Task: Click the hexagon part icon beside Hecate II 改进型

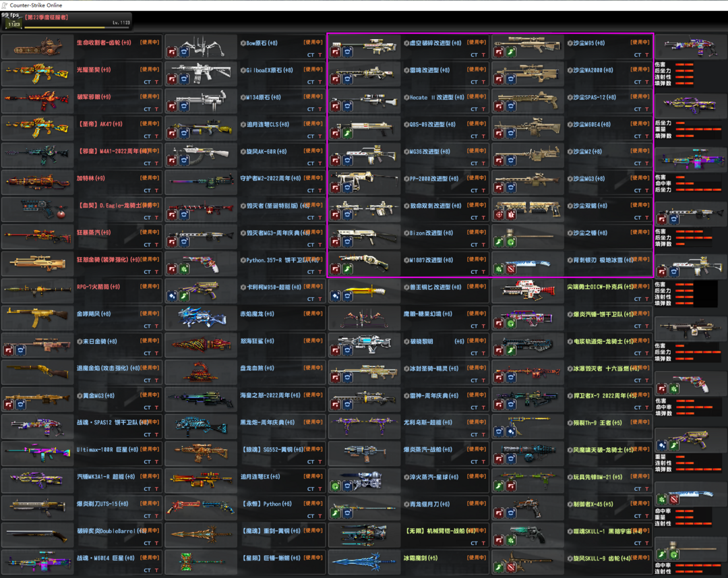Action: [406, 98]
